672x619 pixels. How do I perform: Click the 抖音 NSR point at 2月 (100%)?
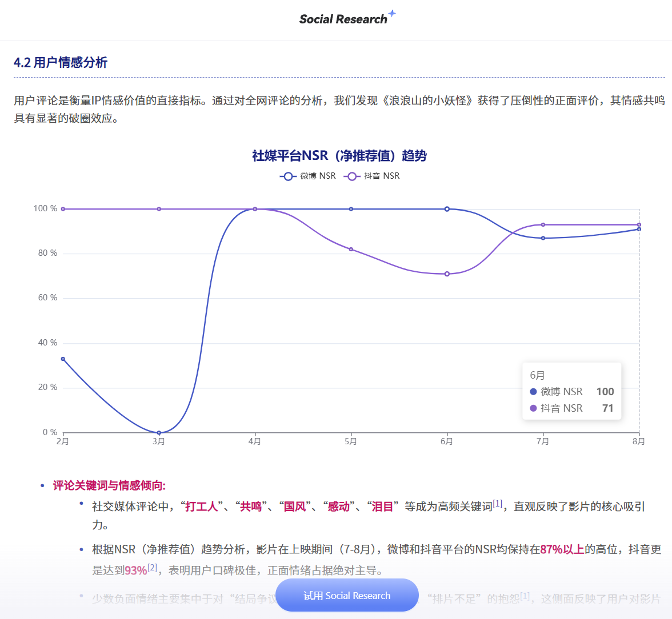coord(63,209)
